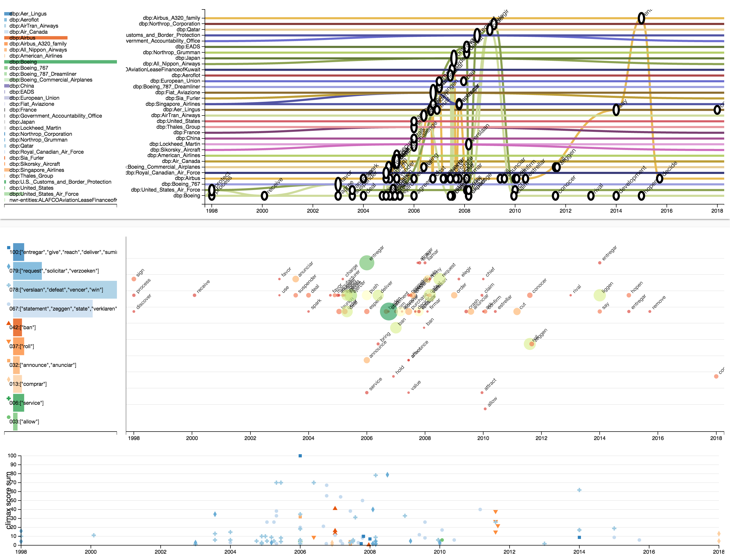The image size is (730, 560).
Task: Click the dark green statement bubble near 2007
Action: click(388, 312)
